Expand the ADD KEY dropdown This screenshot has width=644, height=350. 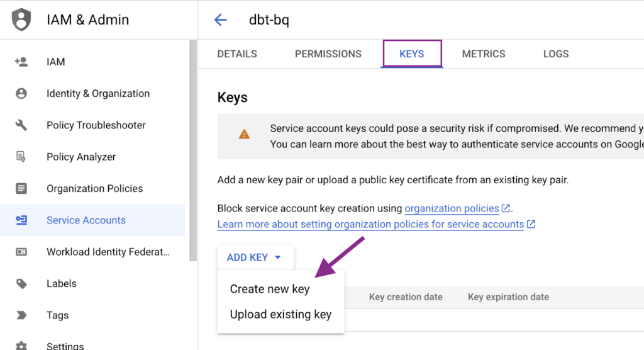point(255,257)
